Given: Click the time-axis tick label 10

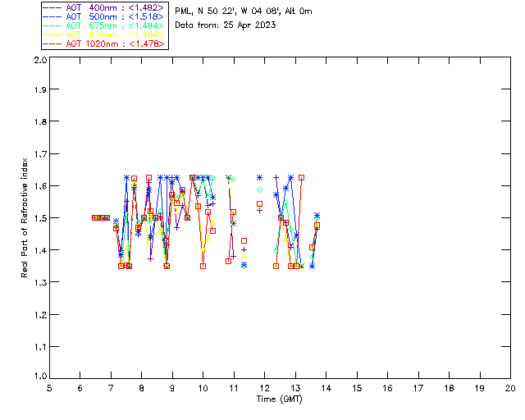Looking at the screenshot, I should 203,388.
